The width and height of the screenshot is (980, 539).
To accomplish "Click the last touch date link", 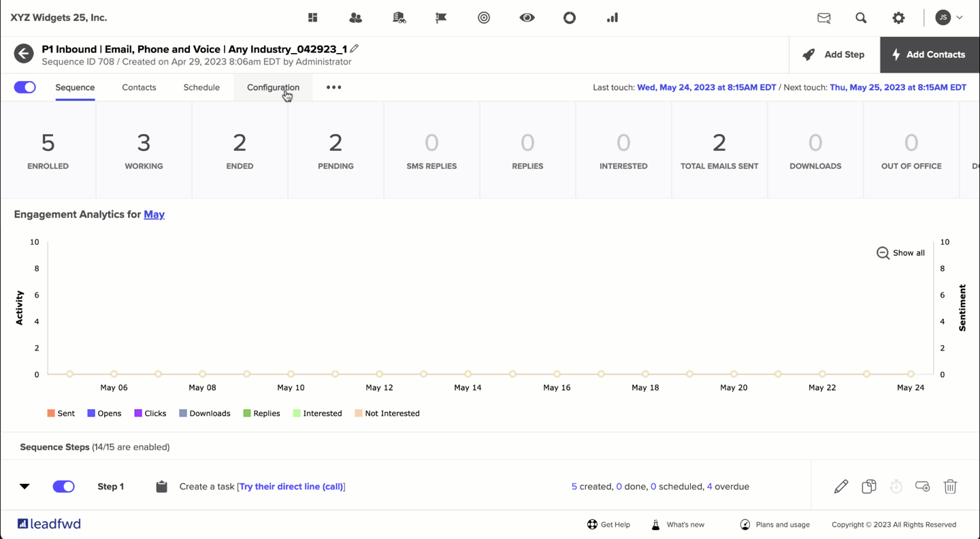I will click(x=706, y=87).
